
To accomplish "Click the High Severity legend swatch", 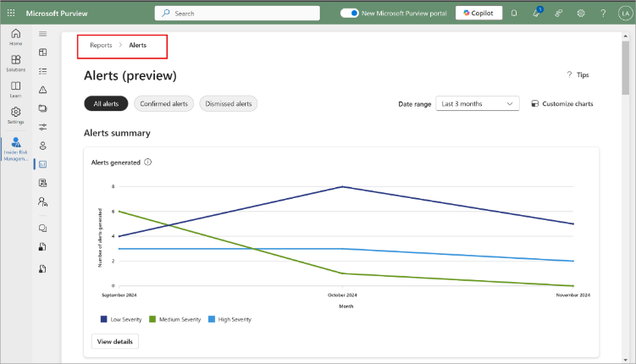I will click(212, 319).
